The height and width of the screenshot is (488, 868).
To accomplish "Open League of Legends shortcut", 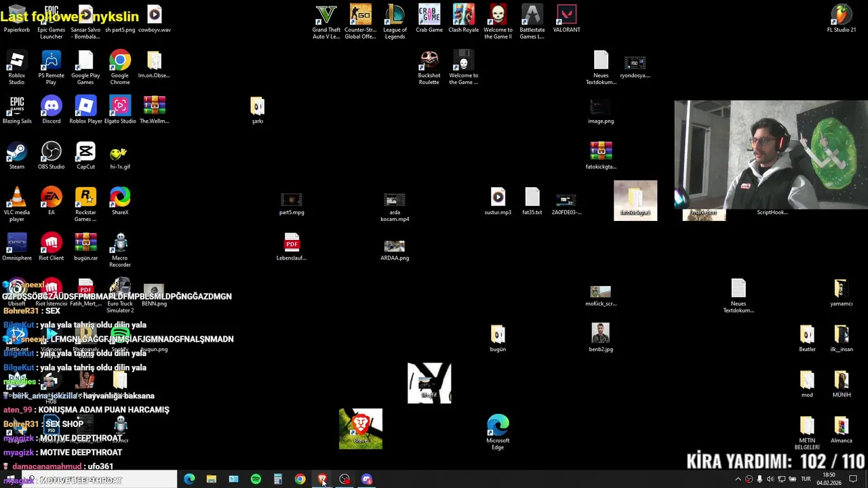I will [x=395, y=22].
